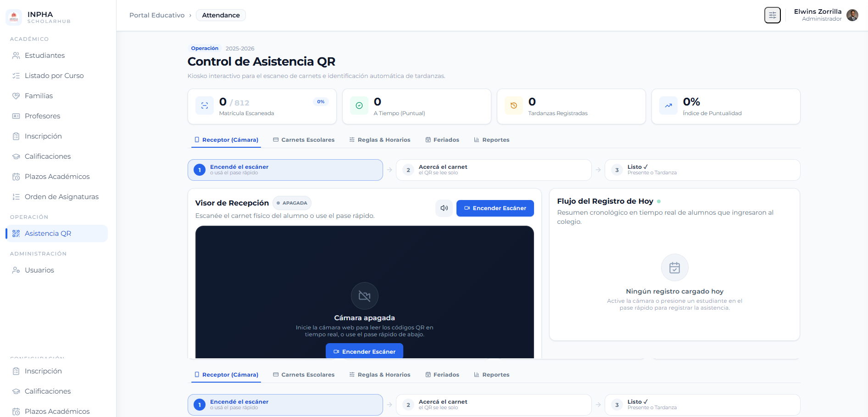Open Feriados tab below the stat cards
Image resolution: width=868 pixels, height=417 pixels.
tap(442, 140)
